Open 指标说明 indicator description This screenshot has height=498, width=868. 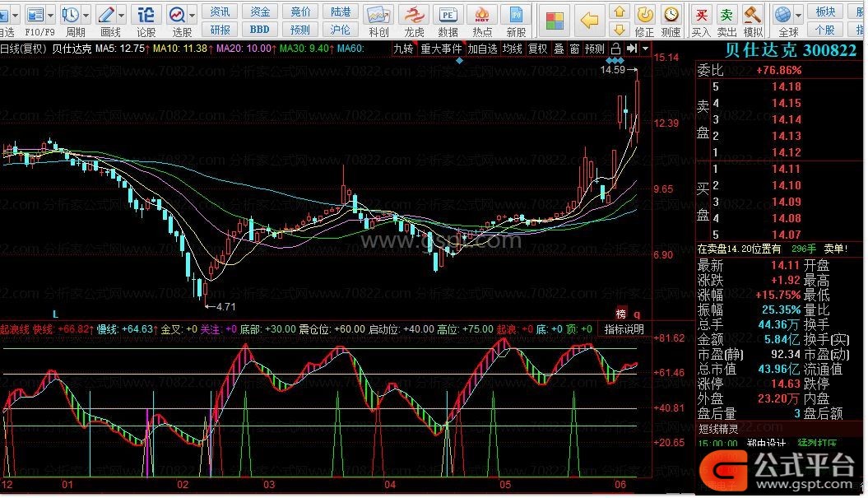coord(624,329)
